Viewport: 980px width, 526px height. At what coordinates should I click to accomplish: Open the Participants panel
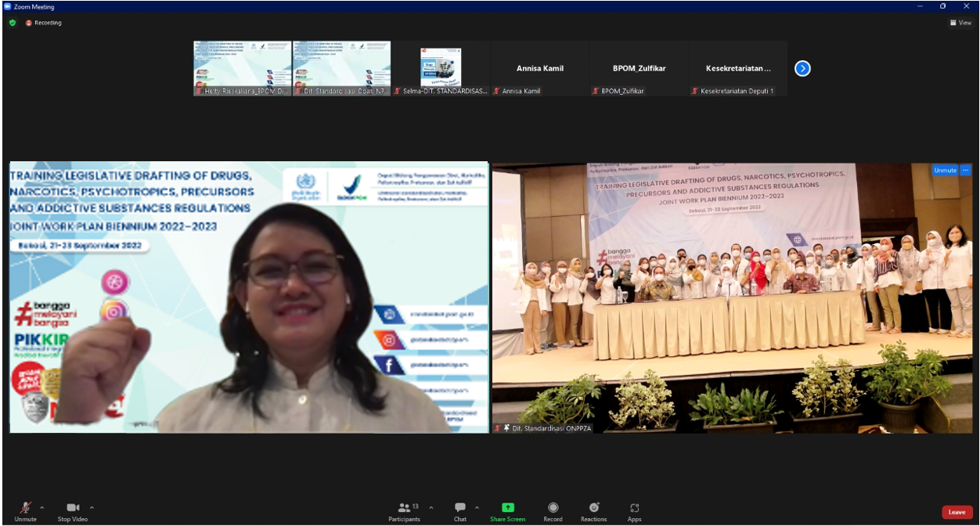pyautogui.click(x=404, y=509)
